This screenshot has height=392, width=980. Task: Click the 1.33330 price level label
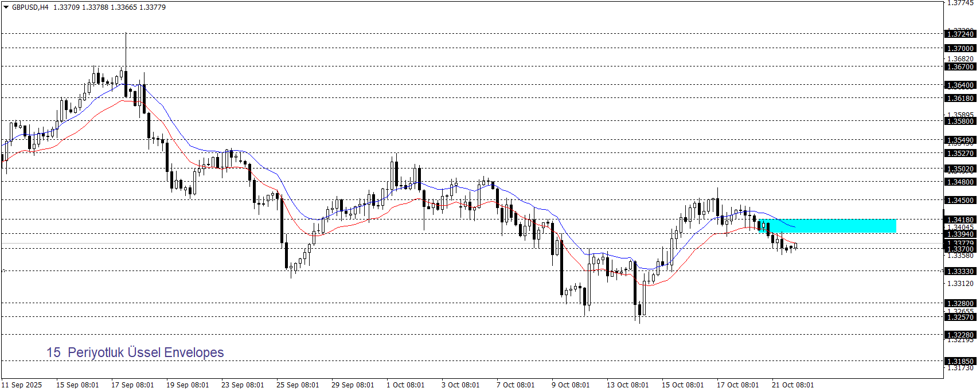coord(960,272)
